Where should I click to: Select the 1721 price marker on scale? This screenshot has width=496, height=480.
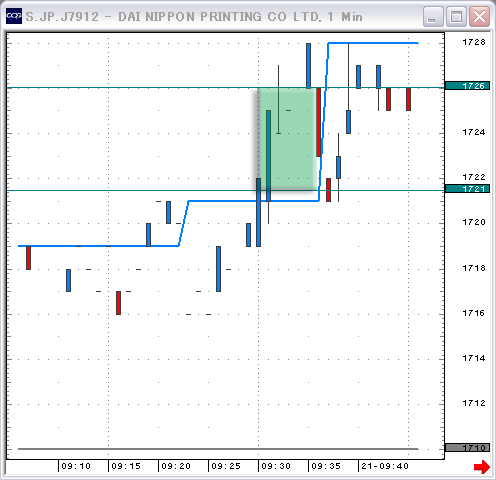(467, 189)
